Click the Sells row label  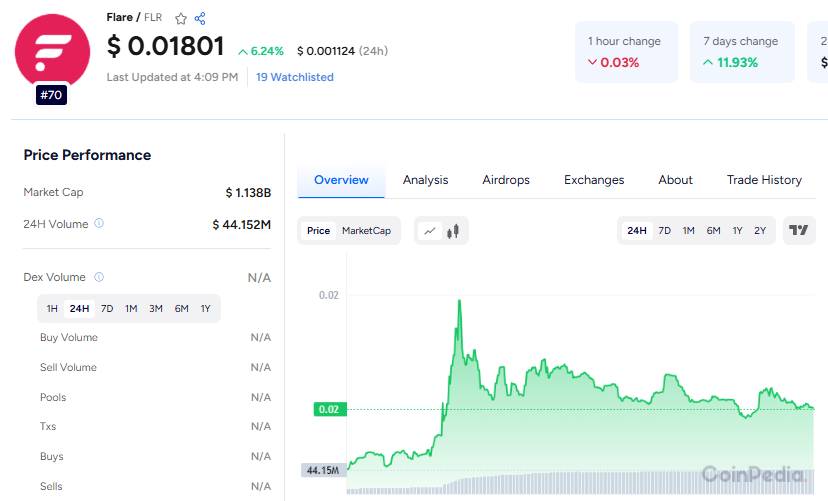click(51, 486)
